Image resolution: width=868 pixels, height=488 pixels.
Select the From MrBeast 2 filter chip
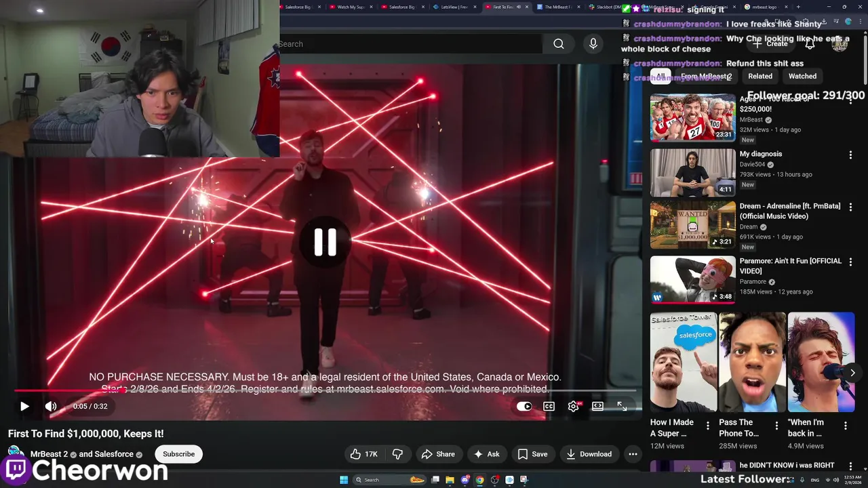tap(706, 76)
